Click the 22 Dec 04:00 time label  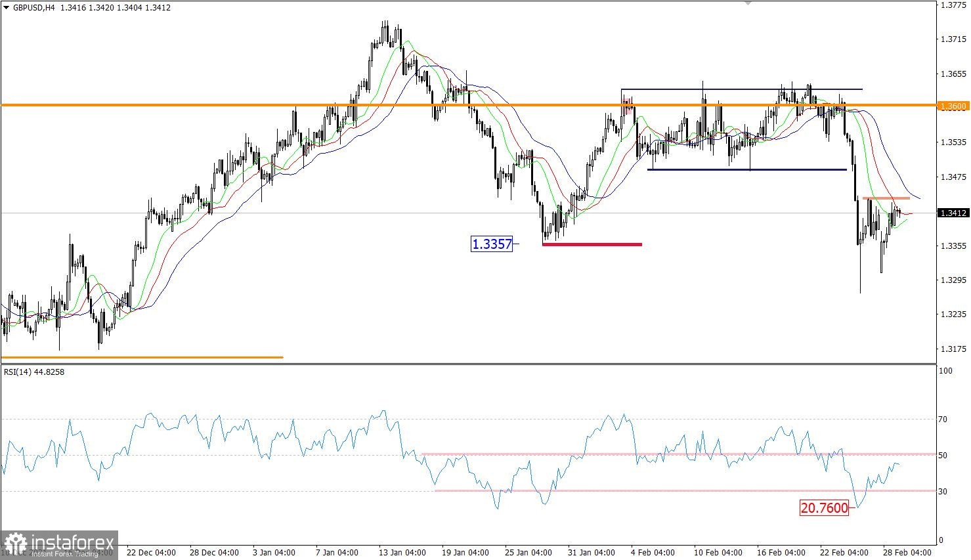pyautogui.click(x=151, y=552)
